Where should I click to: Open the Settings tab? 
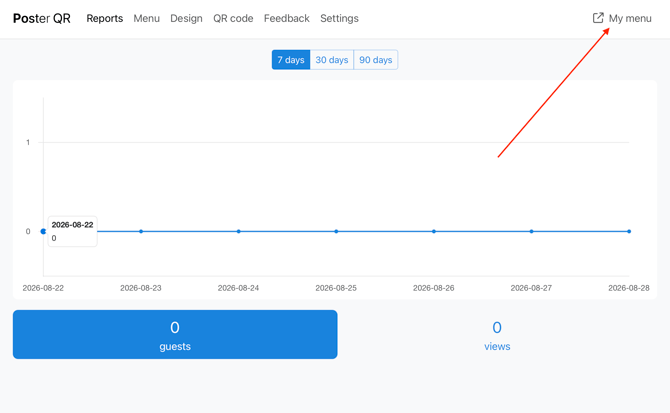pyautogui.click(x=339, y=18)
